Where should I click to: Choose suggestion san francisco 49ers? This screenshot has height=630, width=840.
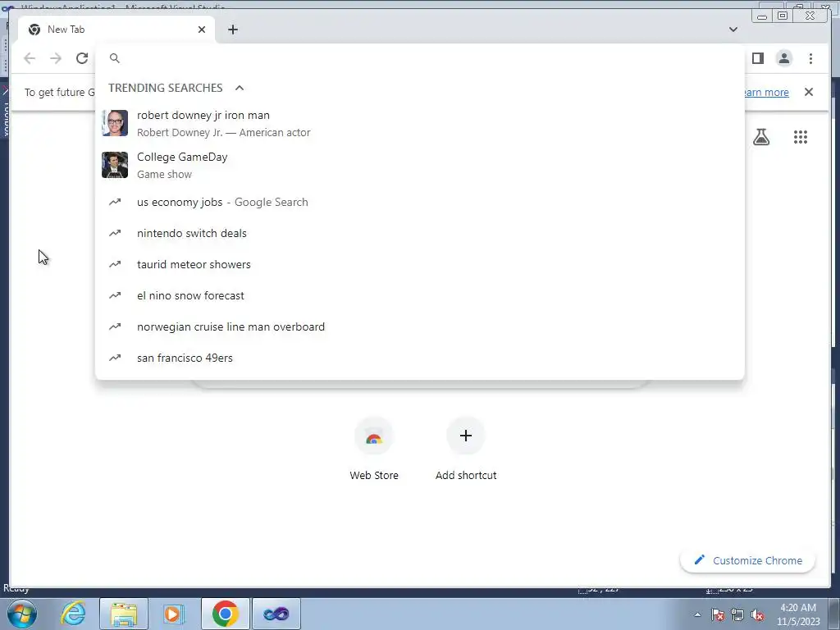coord(419,358)
